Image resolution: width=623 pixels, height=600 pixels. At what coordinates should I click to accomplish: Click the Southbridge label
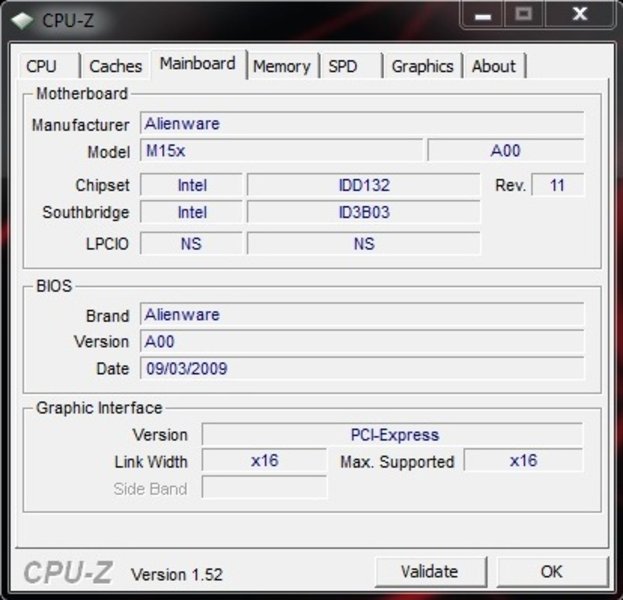pyautogui.click(x=86, y=213)
